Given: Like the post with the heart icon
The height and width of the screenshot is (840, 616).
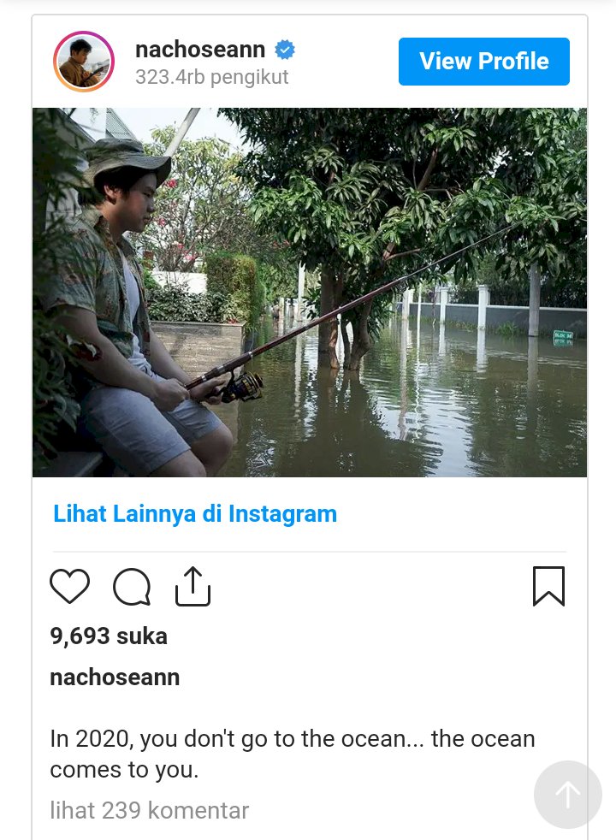Looking at the screenshot, I should coord(70,587).
